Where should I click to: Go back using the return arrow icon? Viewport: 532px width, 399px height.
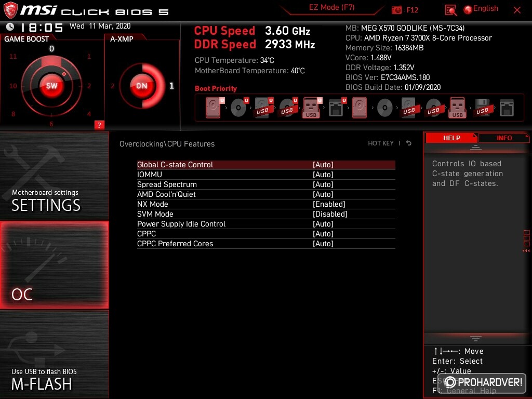pyautogui.click(x=408, y=143)
